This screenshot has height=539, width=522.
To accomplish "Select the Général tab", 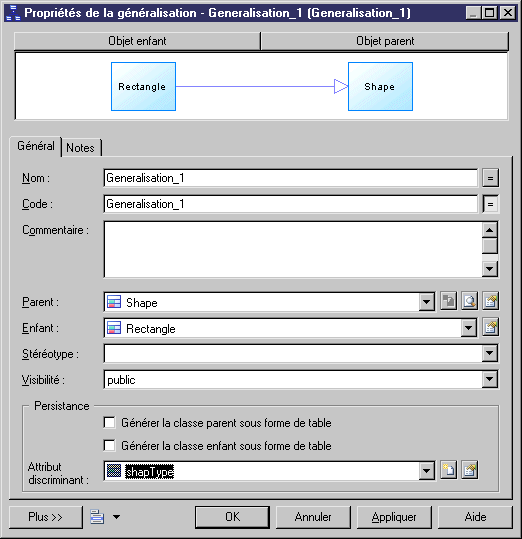I will click(x=36, y=146).
